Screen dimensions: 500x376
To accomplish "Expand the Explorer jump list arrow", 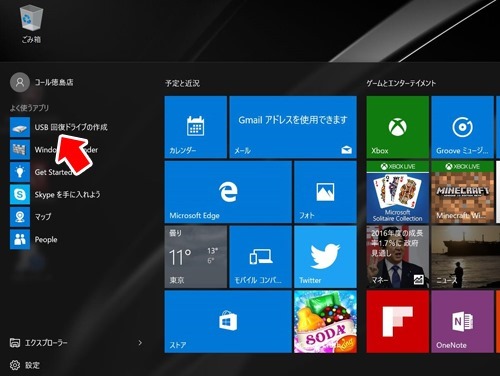I will (140, 343).
